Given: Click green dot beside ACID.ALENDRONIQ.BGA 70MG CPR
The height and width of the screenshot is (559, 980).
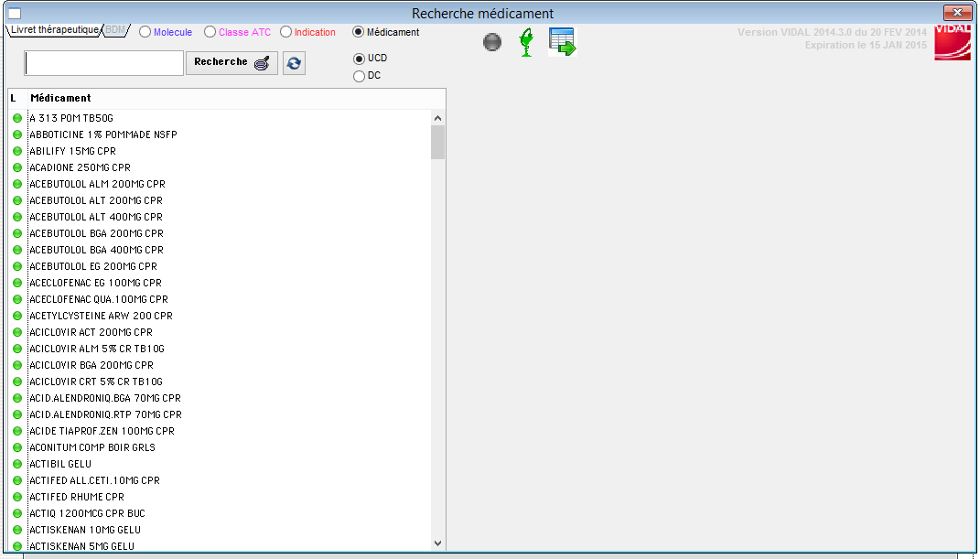Looking at the screenshot, I should pos(17,399).
